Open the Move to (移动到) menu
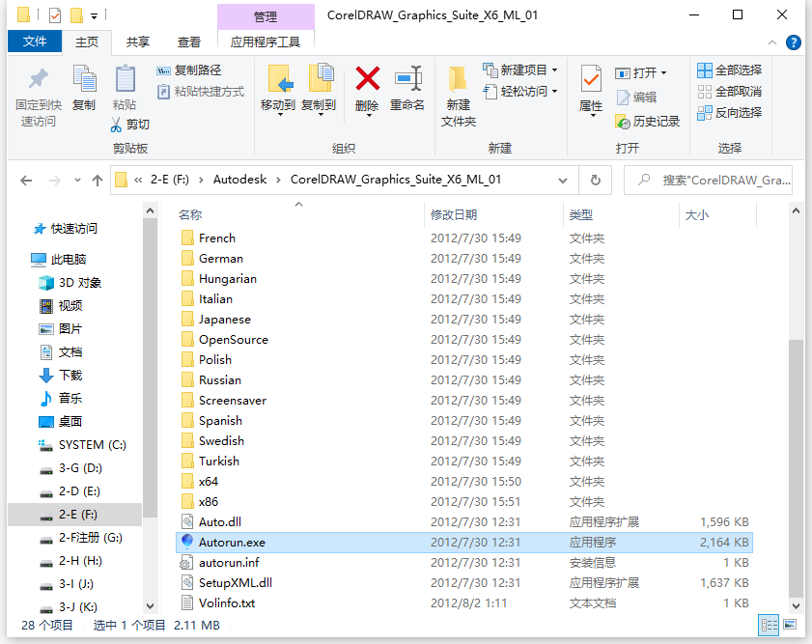The image size is (812, 644). point(278,90)
